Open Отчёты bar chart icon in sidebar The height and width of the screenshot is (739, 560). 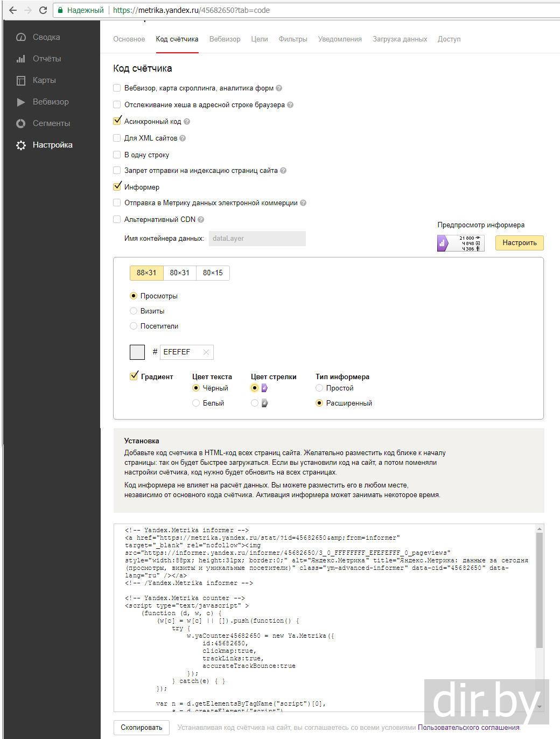click(21, 59)
